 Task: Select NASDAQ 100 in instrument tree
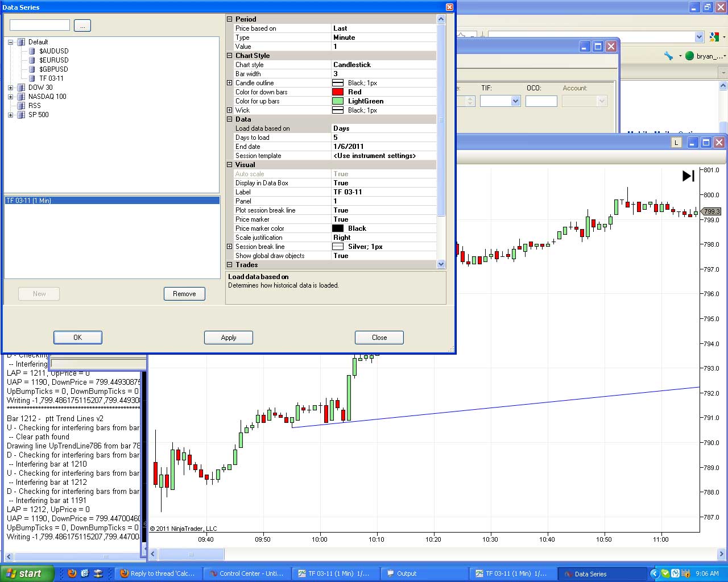tap(47, 97)
